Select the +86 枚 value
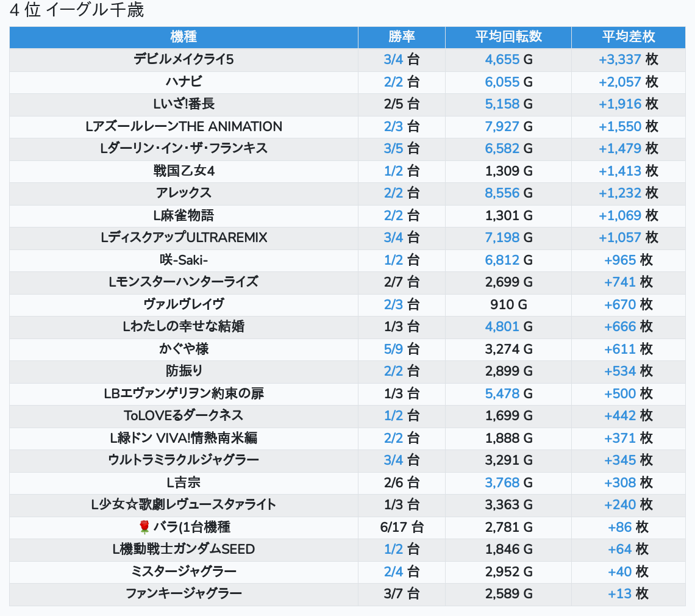Viewport: 695px width, 616px height. click(628, 527)
